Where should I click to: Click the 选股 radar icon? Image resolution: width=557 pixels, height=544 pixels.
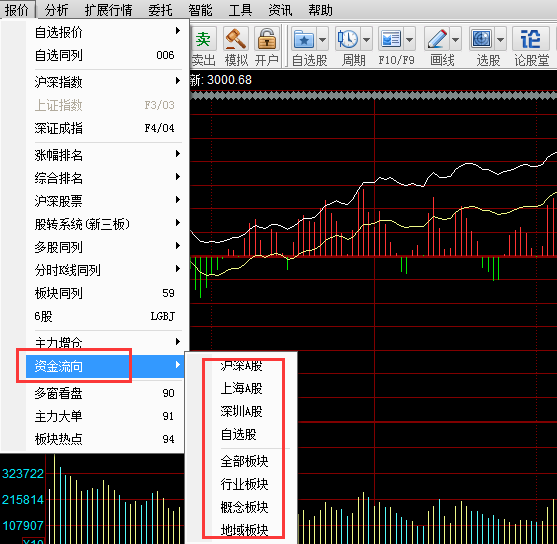pos(481,39)
